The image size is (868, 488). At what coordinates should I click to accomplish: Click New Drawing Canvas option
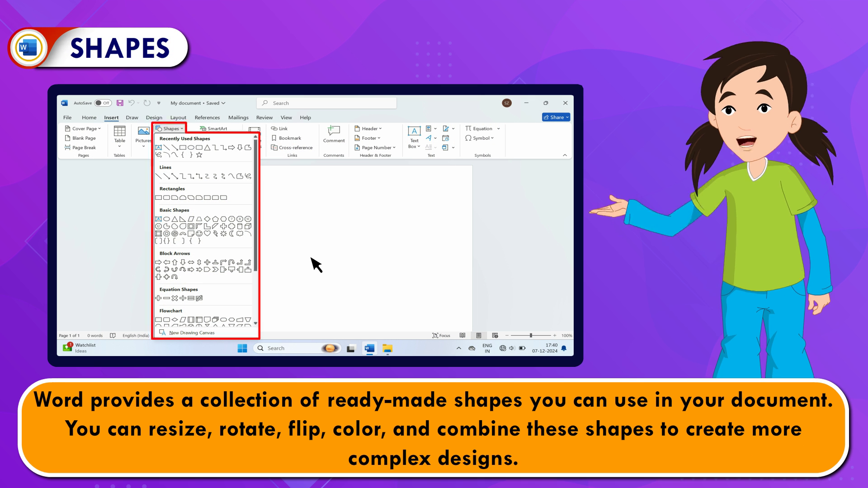pos(192,333)
